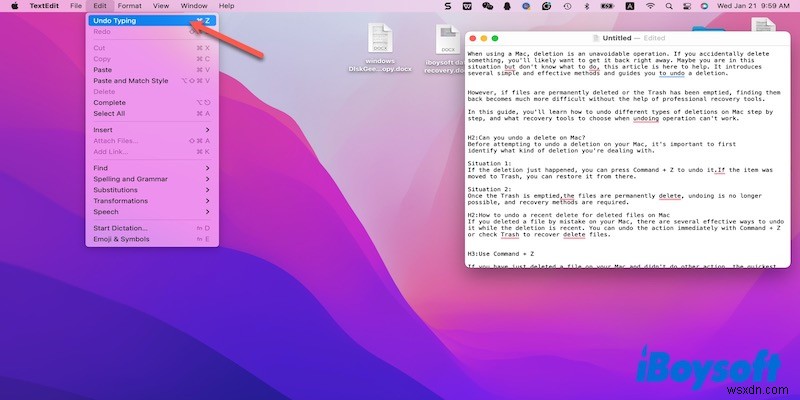This screenshot has height=400, width=800.
Task: Expand the Substitutions submenu
Action: pos(152,190)
